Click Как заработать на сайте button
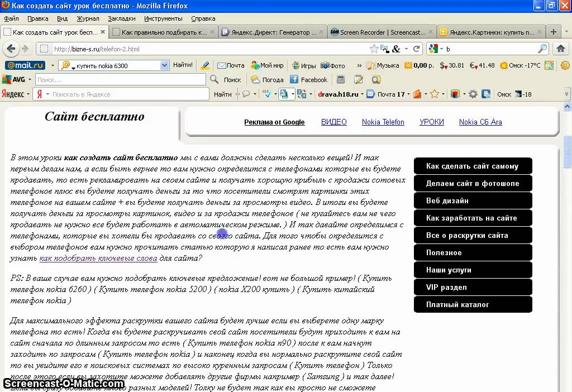This screenshot has width=572, height=392. [473, 218]
